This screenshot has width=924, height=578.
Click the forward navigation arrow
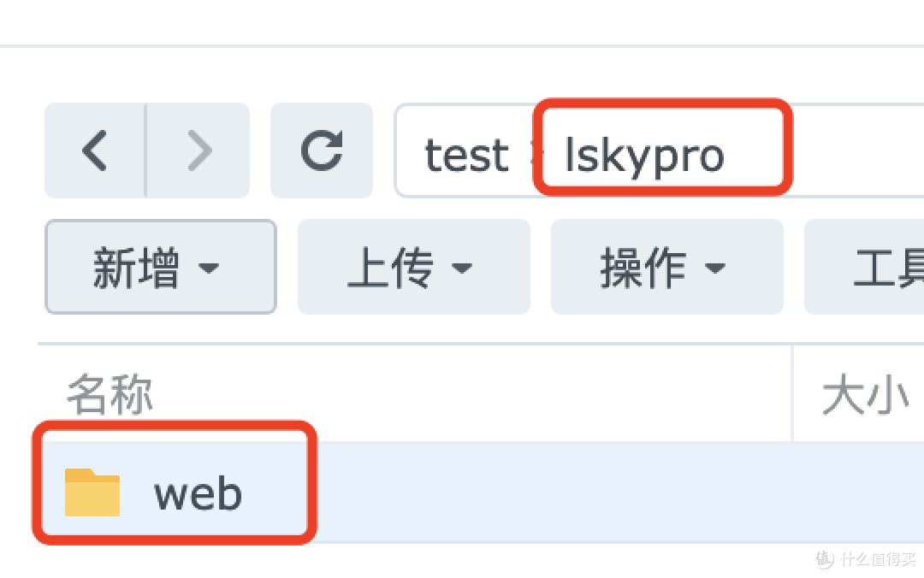[x=200, y=150]
